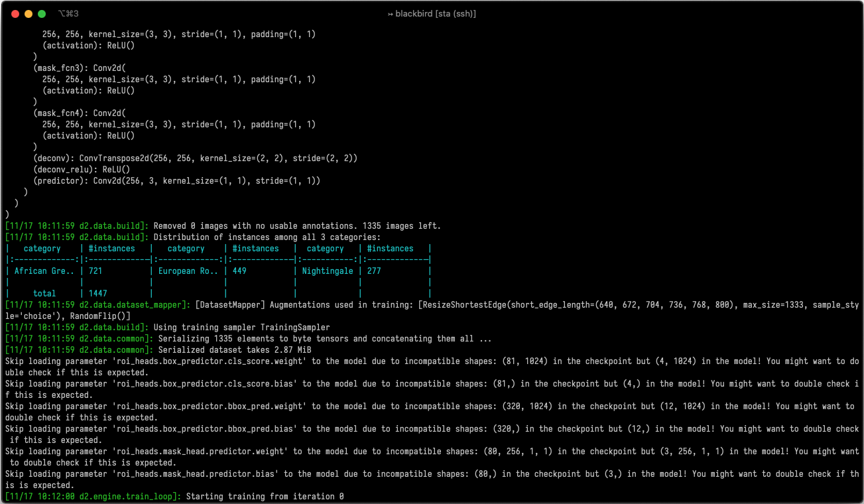
Task: Click the 'African Gre..' category cell
Action: click(x=42, y=271)
